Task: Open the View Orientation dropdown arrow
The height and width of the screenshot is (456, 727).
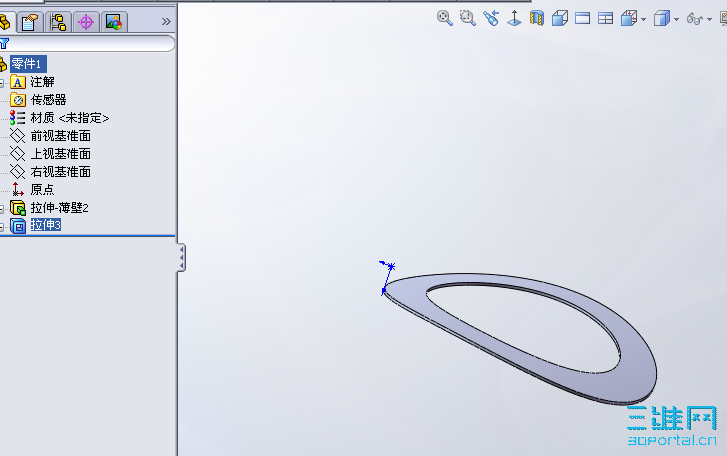Action: click(643, 19)
